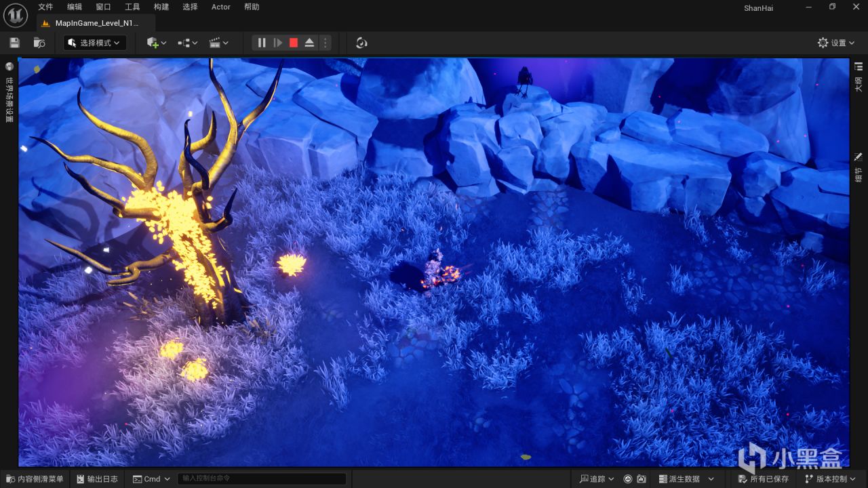Open the Blueprints node dropdown in toolbar
Image resolution: width=868 pixels, height=488 pixels.
(x=188, y=43)
